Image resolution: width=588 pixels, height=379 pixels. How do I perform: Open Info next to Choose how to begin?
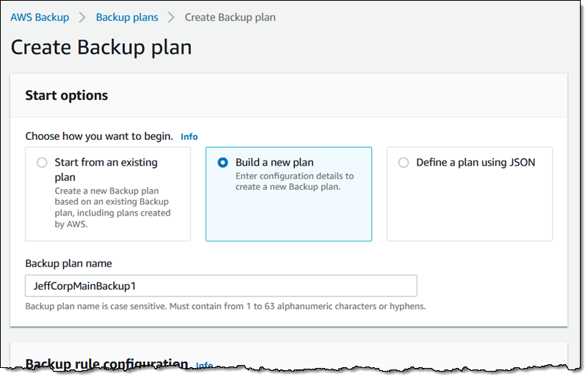(x=189, y=137)
